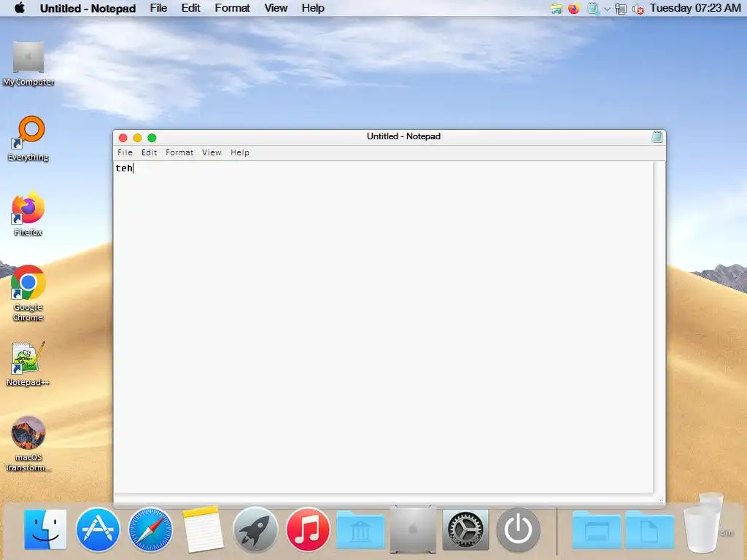
Task: Launch Safari from the dock
Action: pyautogui.click(x=150, y=529)
